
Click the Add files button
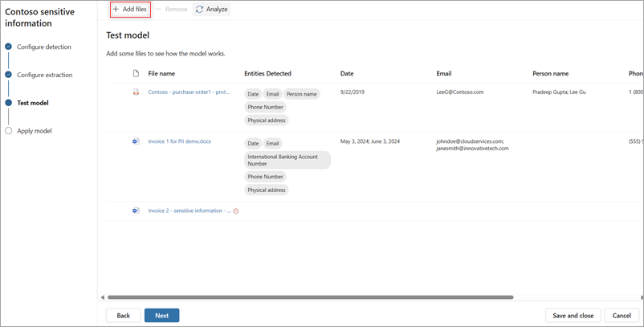point(130,9)
